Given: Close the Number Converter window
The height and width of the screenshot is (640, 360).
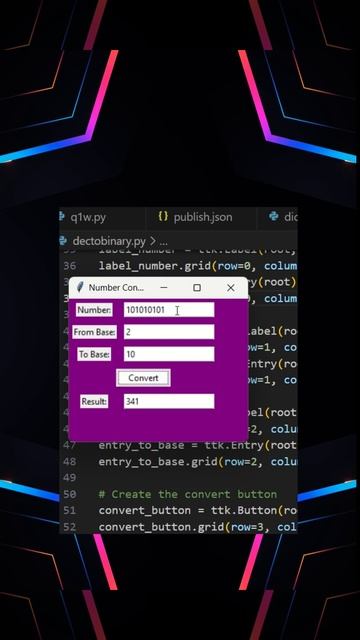Looking at the screenshot, I should (231, 287).
